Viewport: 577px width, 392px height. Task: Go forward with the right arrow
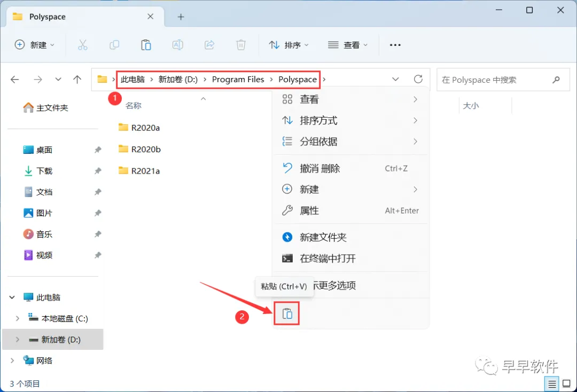(38, 79)
